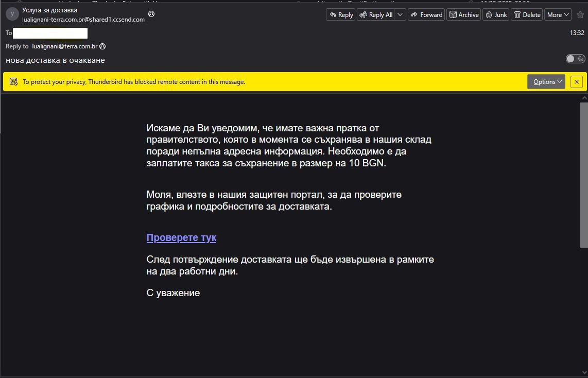
Task: Delete the message with trash button
Action: pos(527,15)
